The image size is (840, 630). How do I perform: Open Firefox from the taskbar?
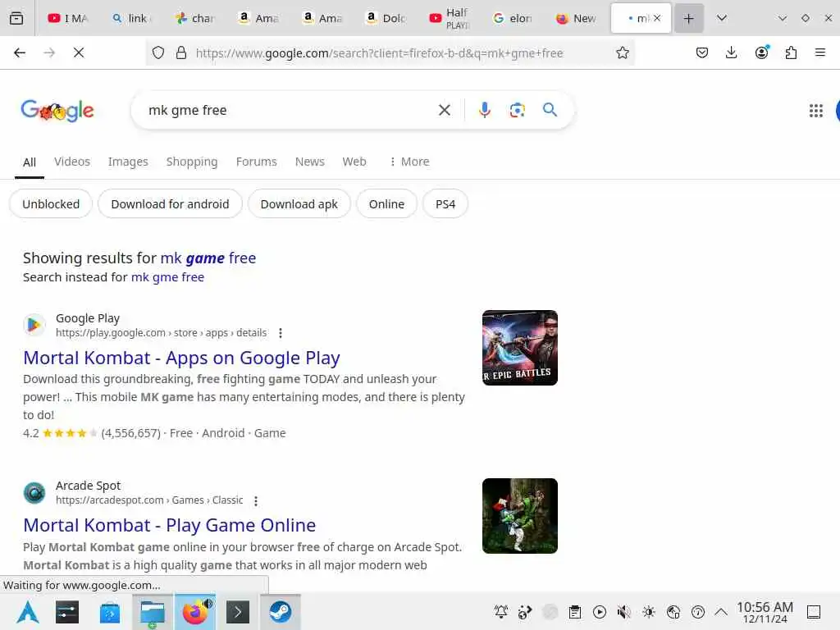pos(195,611)
